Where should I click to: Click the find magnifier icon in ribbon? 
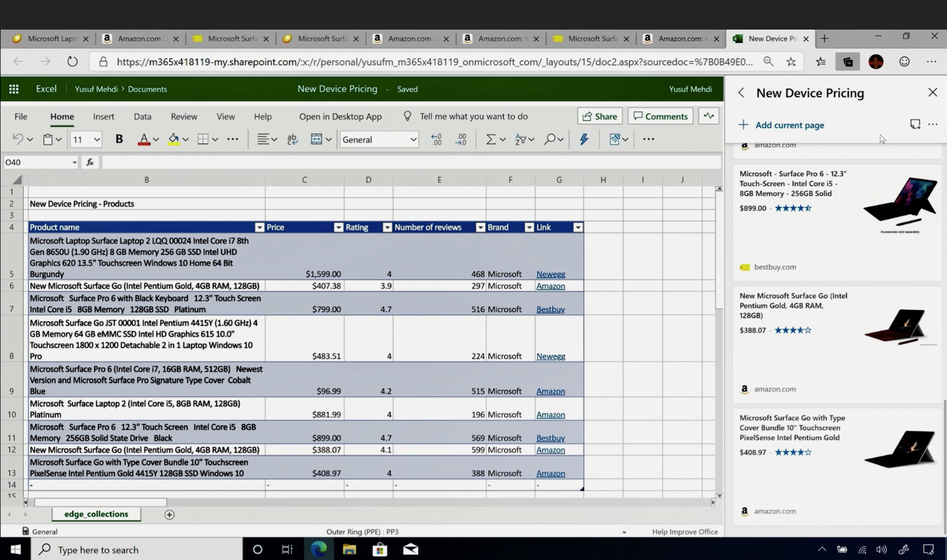tap(550, 139)
